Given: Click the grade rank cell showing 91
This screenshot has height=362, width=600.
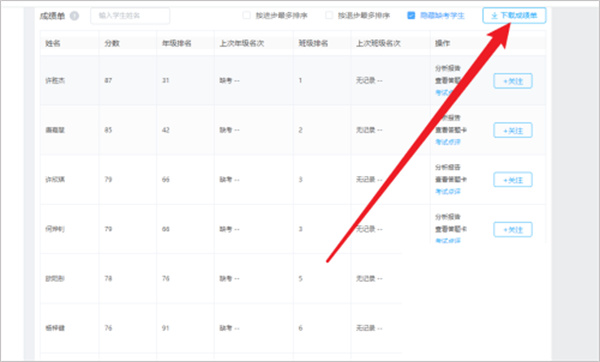Looking at the screenshot, I should [165, 328].
